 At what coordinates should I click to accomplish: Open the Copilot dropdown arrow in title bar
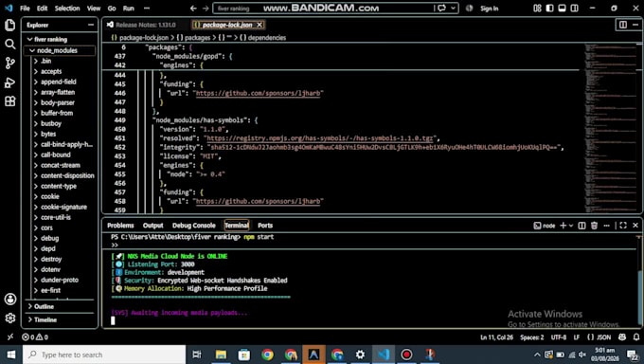click(453, 9)
